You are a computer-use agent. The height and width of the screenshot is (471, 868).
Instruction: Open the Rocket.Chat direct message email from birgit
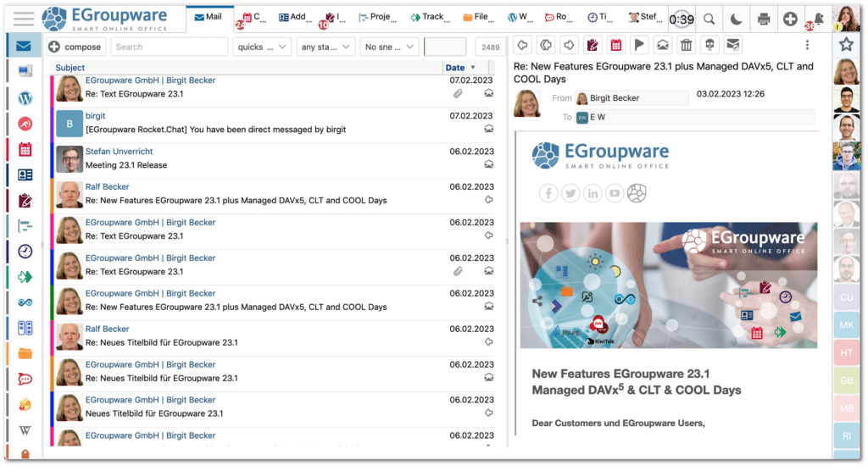coord(274,125)
